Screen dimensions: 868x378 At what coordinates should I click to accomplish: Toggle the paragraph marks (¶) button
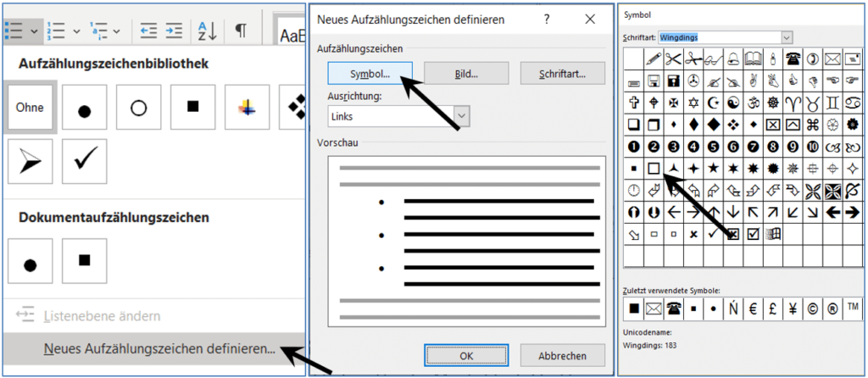tap(241, 31)
